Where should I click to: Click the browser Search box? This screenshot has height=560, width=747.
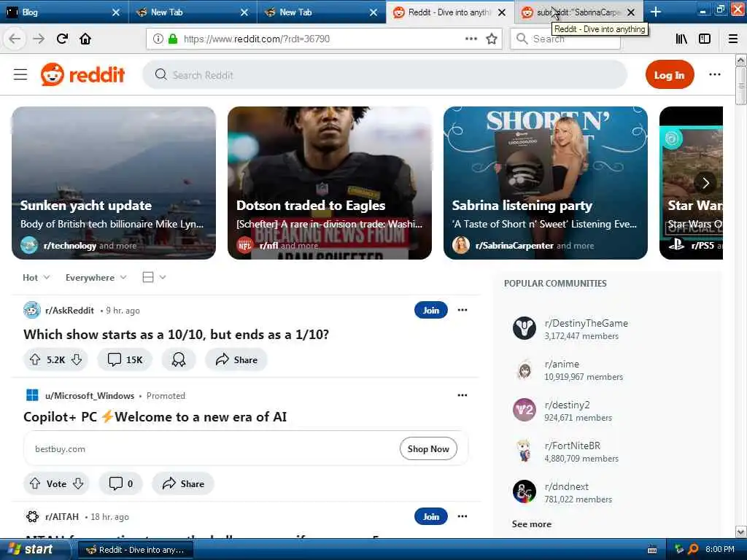coord(565,39)
